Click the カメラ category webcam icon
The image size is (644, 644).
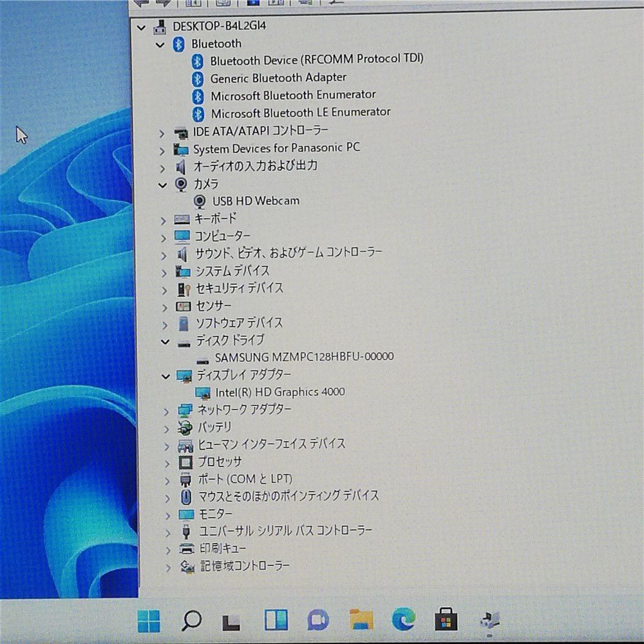click(181, 184)
